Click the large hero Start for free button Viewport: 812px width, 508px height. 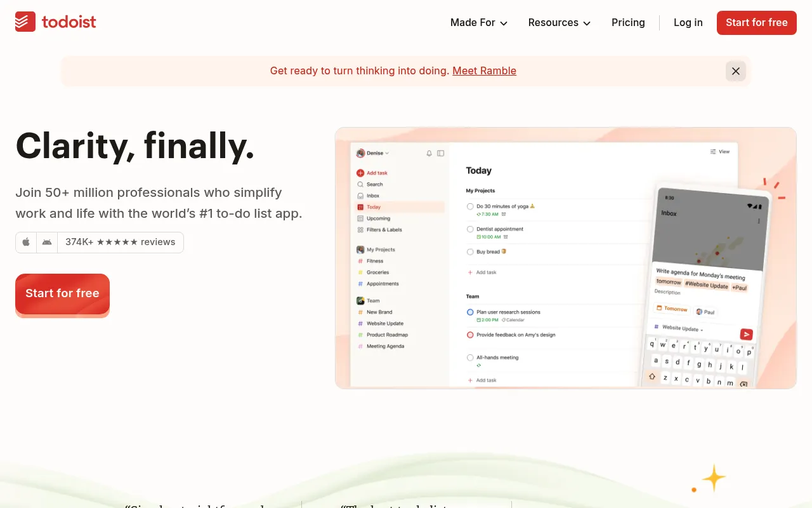tap(62, 293)
